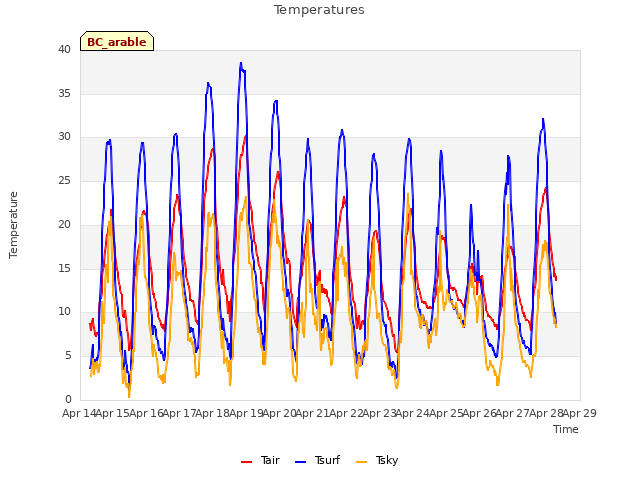Click the Apr 17 x-axis tick label
Viewport: 640px width, 480px height.
point(180,413)
